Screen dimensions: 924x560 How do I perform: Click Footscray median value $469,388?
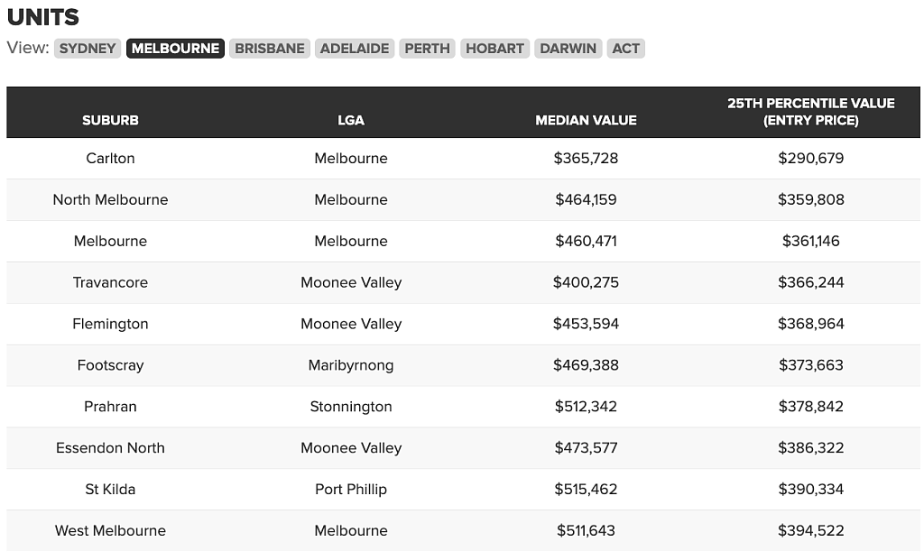586,365
